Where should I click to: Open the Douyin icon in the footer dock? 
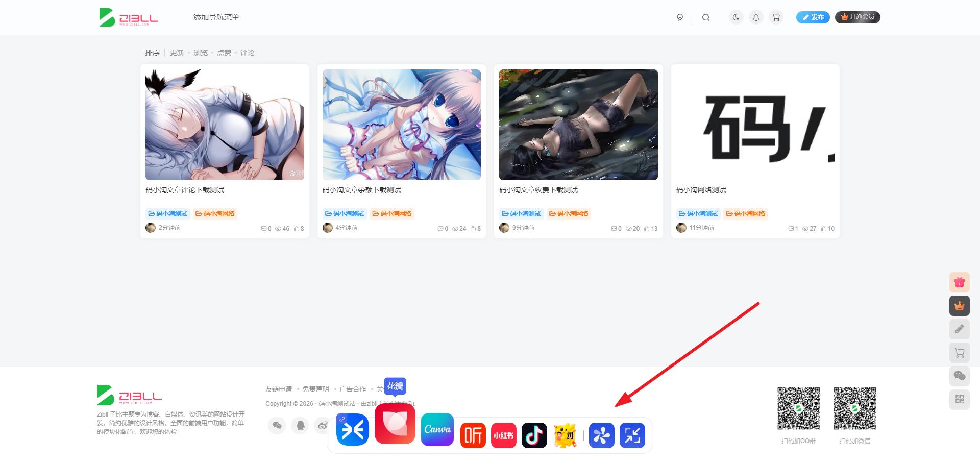click(x=534, y=435)
